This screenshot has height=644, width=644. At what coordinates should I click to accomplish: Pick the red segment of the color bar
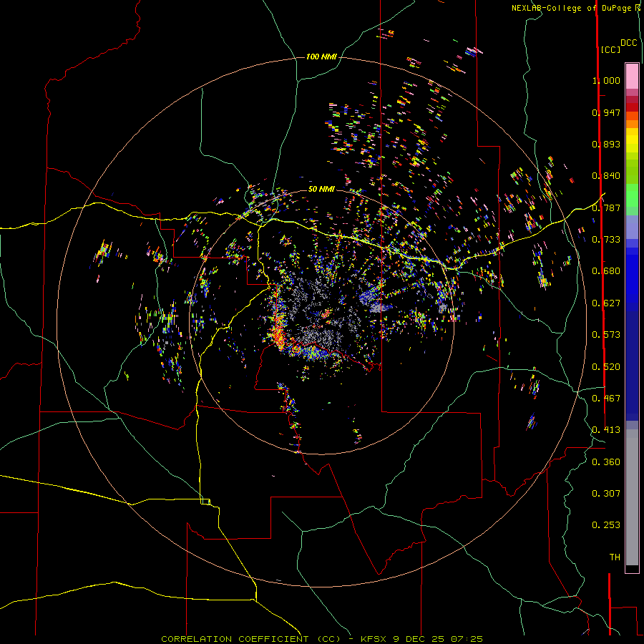[632, 107]
